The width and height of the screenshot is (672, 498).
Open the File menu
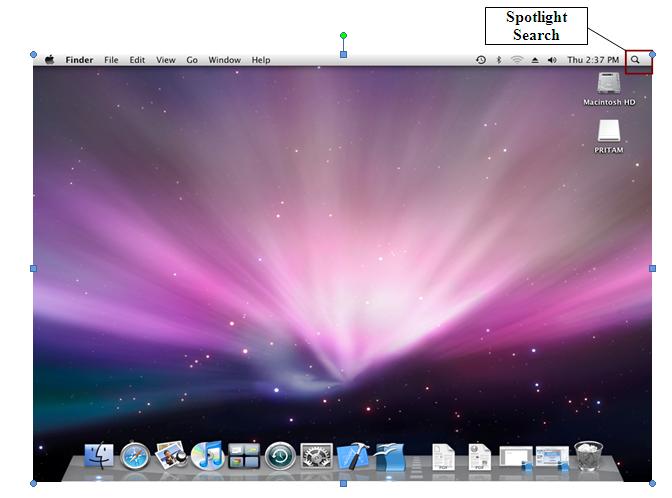111,60
